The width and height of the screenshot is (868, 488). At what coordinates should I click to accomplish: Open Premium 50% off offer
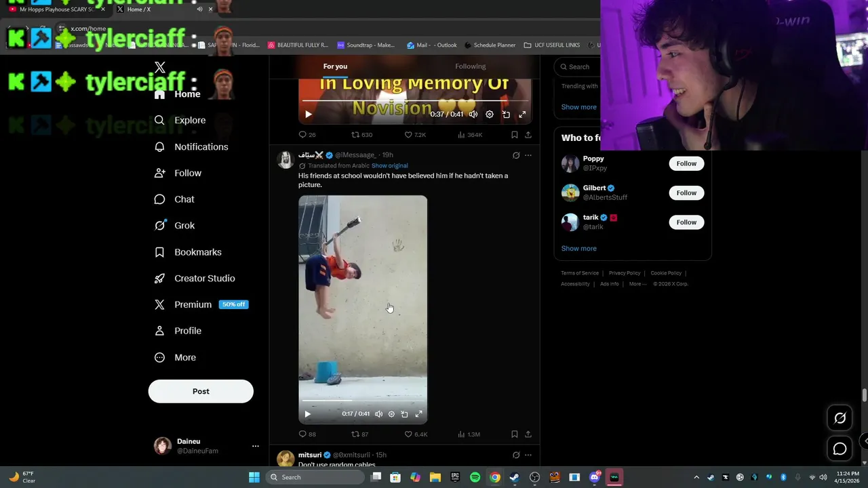click(201, 304)
